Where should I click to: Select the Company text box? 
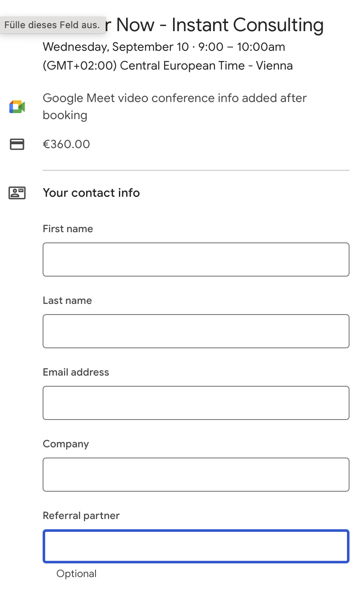click(196, 475)
